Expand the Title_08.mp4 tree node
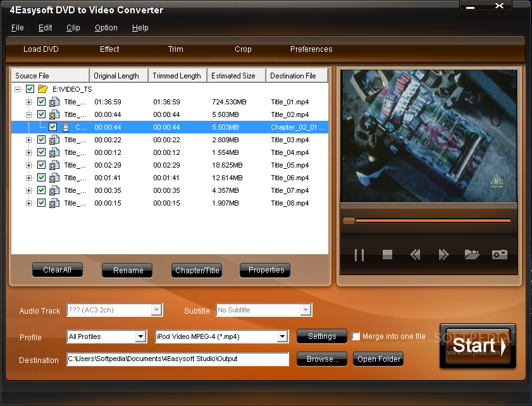The image size is (532, 406). [29, 204]
